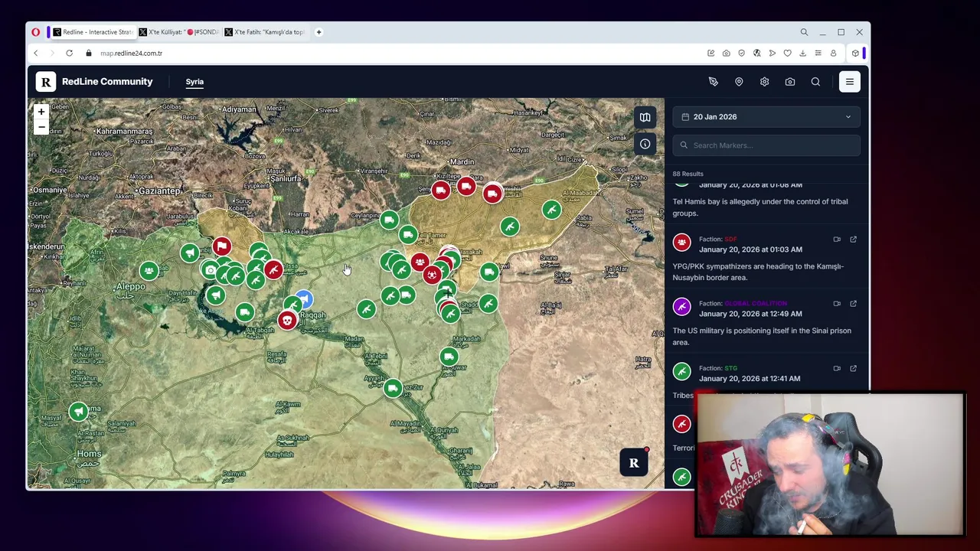
Task: Click the downloads icon in address bar
Action: tap(802, 53)
